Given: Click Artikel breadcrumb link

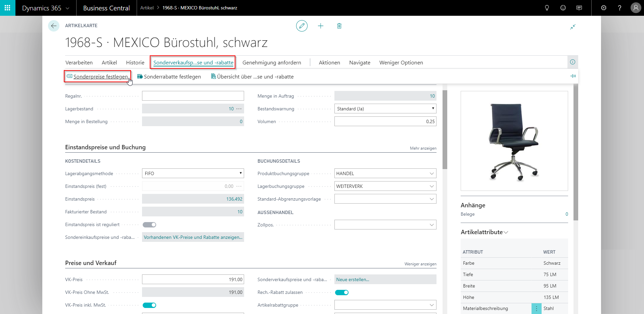Looking at the screenshot, I should coord(147,8).
